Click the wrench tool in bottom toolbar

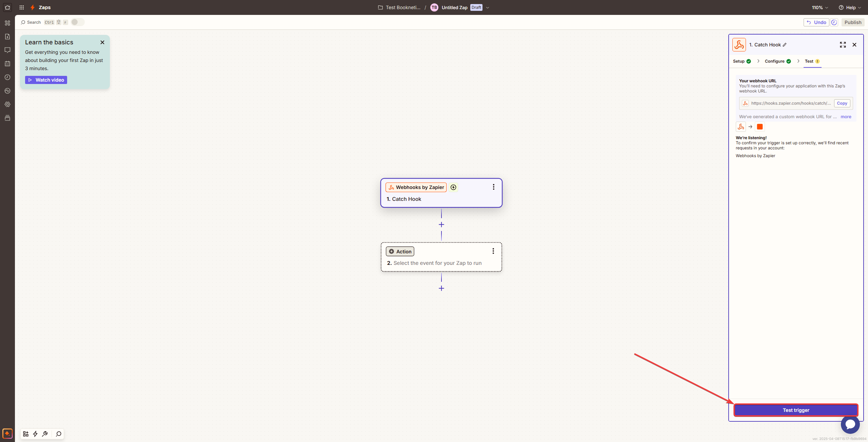(45, 434)
